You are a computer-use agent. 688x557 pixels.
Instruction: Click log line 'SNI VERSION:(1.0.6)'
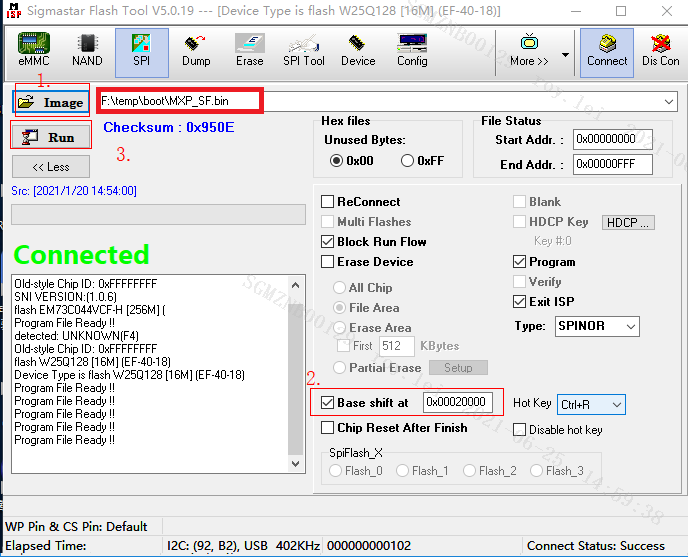pos(65,297)
